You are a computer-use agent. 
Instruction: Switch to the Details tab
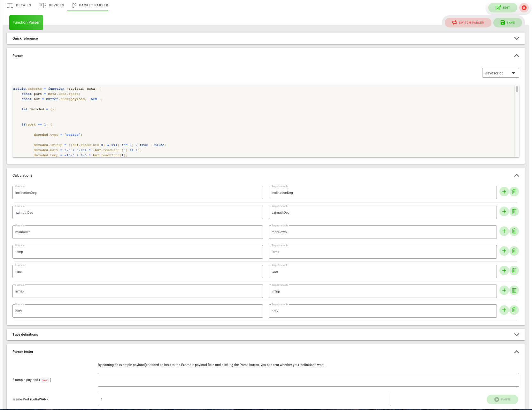click(19, 5)
